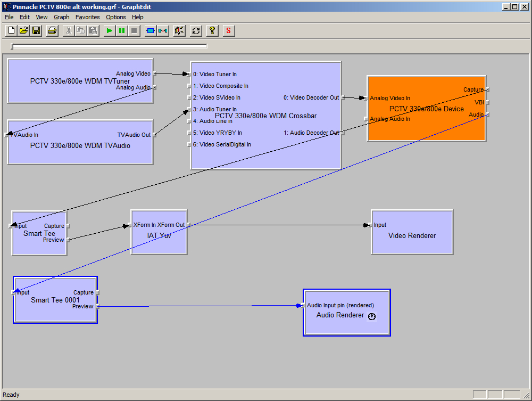Viewport: 532px width, 401px height.
Task: Select the PCTV 330e/800e WDM TVTuner filter
Action: coord(80,81)
